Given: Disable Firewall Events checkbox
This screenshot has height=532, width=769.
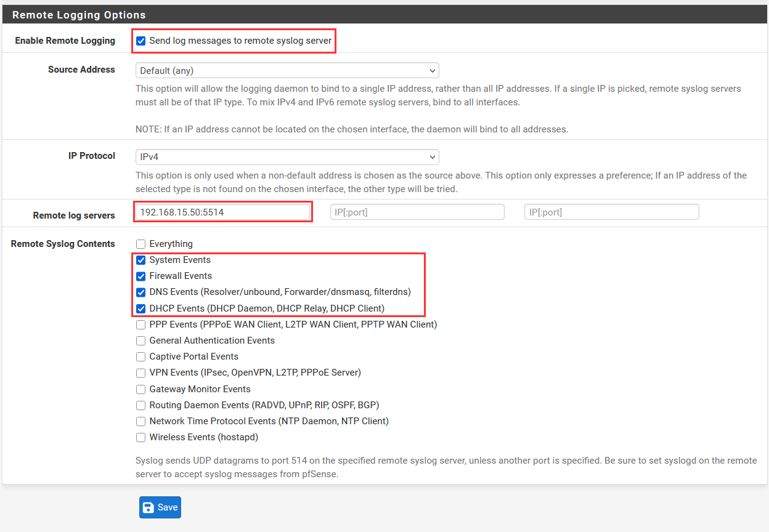Looking at the screenshot, I should coord(141,276).
